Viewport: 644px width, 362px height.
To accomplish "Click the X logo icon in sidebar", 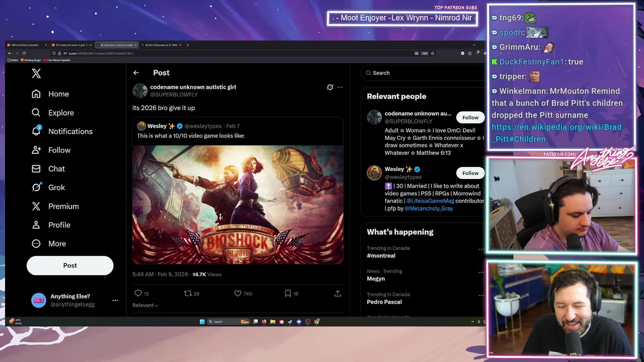I will point(36,73).
